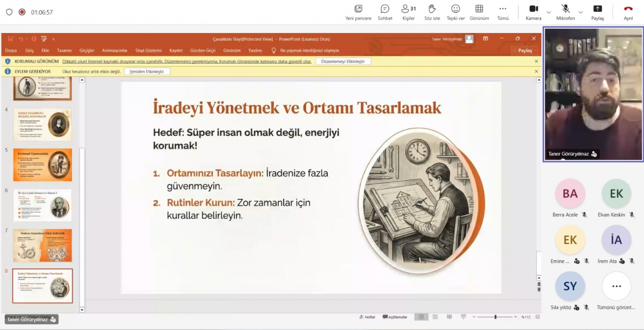Unmute the Mikrofon
Viewport: 644px width, 330px height.
[565, 9]
